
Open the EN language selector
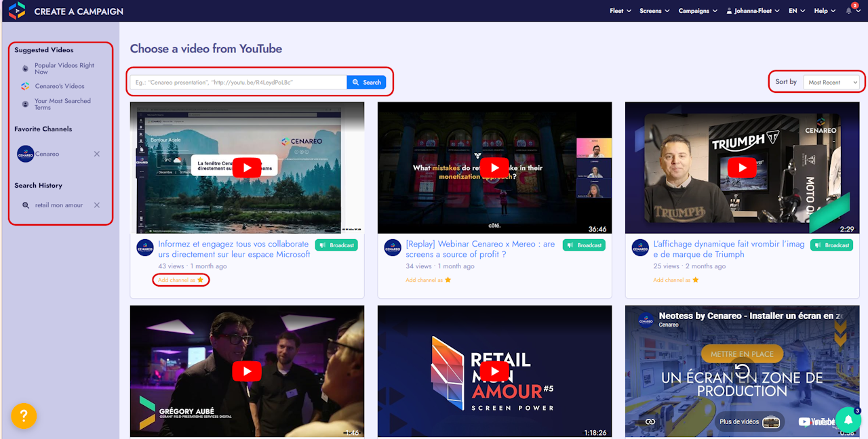[796, 11]
